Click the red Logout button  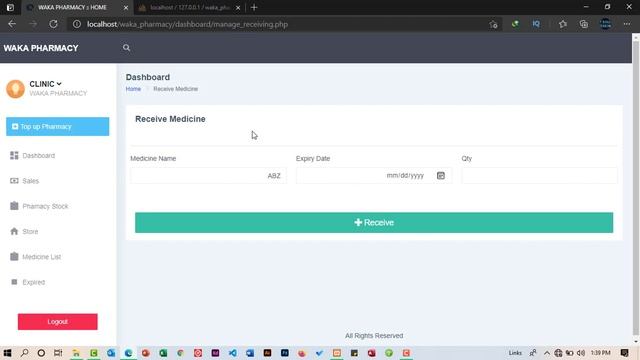58,322
